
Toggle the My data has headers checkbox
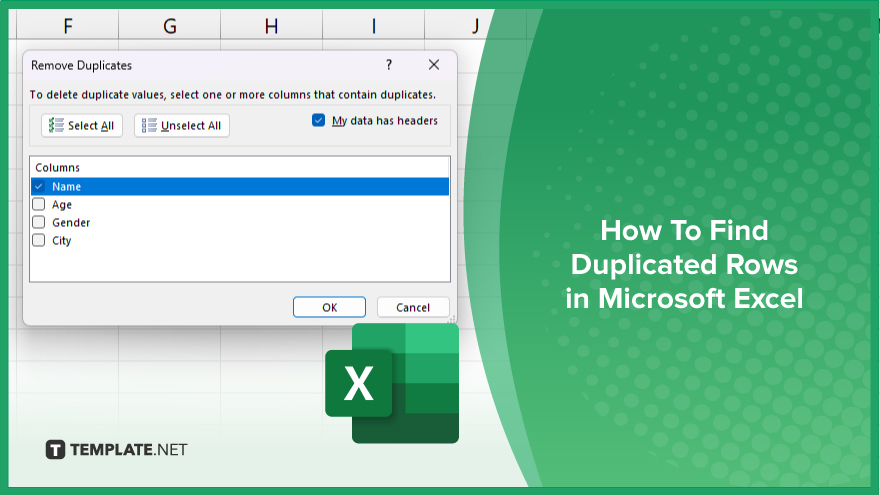click(x=318, y=120)
